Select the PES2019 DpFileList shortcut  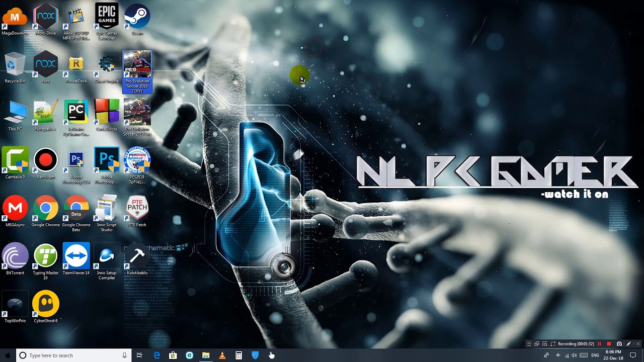point(137,166)
